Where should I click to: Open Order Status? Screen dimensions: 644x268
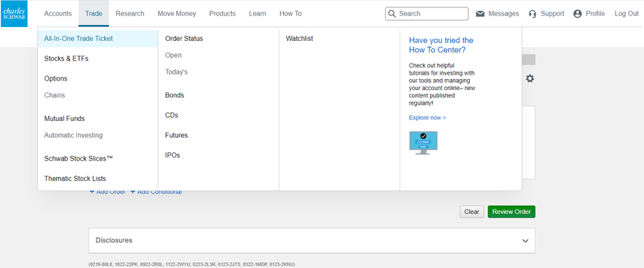click(184, 39)
